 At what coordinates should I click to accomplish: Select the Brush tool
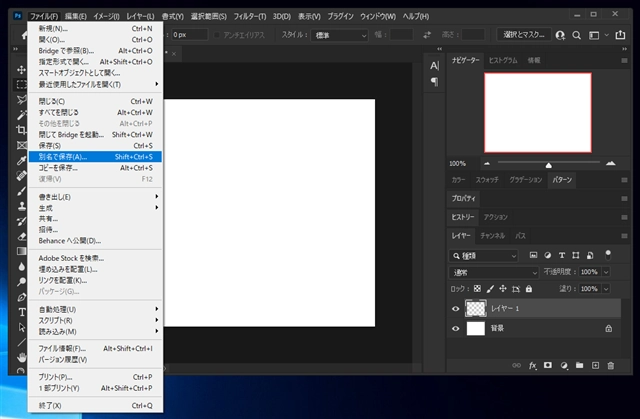(x=21, y=191)
